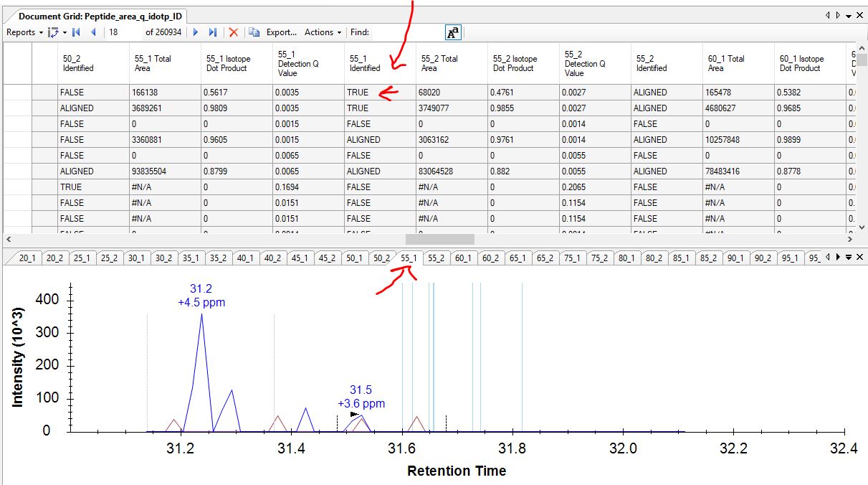Screen dimensions: 868x485
Task: Open the Actions dropdown menu
Action: point(323,32)
